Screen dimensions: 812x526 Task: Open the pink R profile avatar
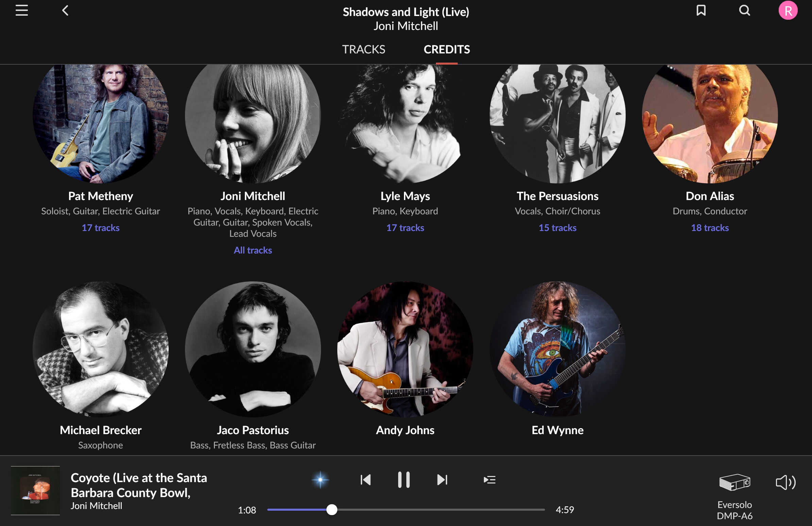(x=788, y=11)
